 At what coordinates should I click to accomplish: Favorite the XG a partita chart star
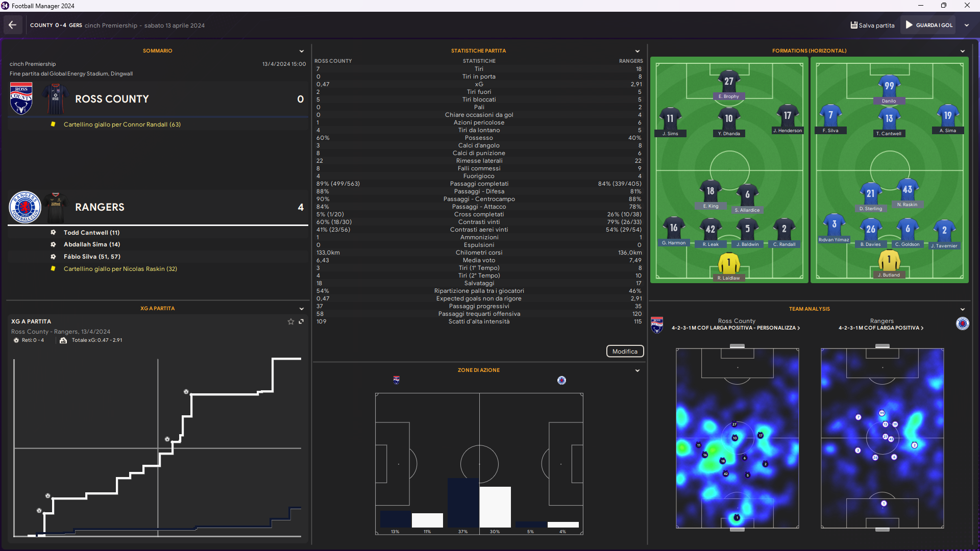tap(291, 321)
